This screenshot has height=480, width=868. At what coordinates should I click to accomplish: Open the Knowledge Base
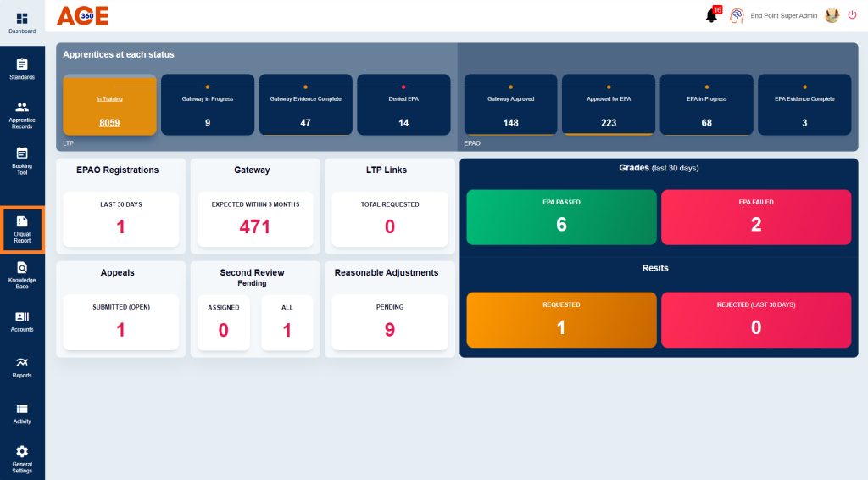coord(22,275)
